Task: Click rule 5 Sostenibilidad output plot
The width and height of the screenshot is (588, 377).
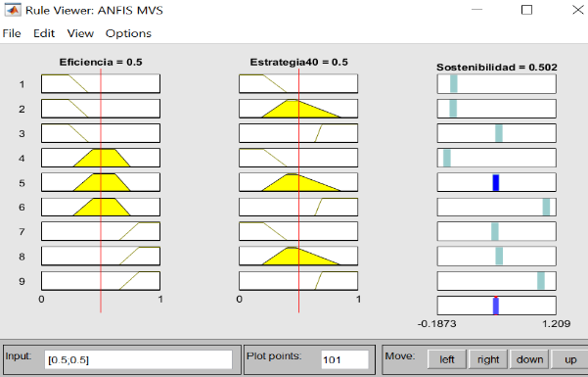Action: point(496,182)
